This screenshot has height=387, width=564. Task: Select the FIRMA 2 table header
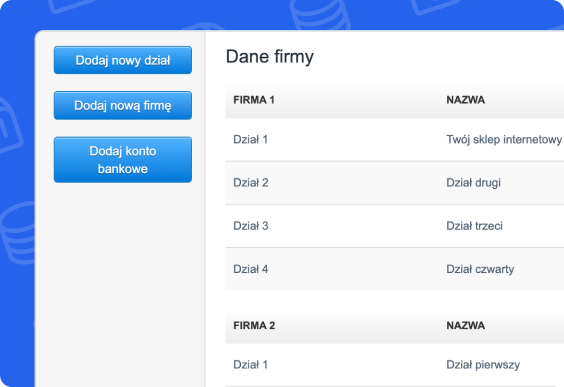pos(254,325)
